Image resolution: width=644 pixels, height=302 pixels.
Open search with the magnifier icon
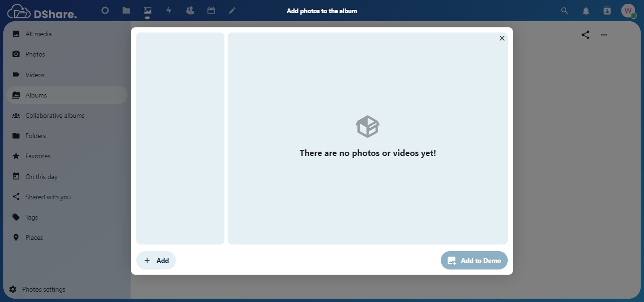coord(564,11)
